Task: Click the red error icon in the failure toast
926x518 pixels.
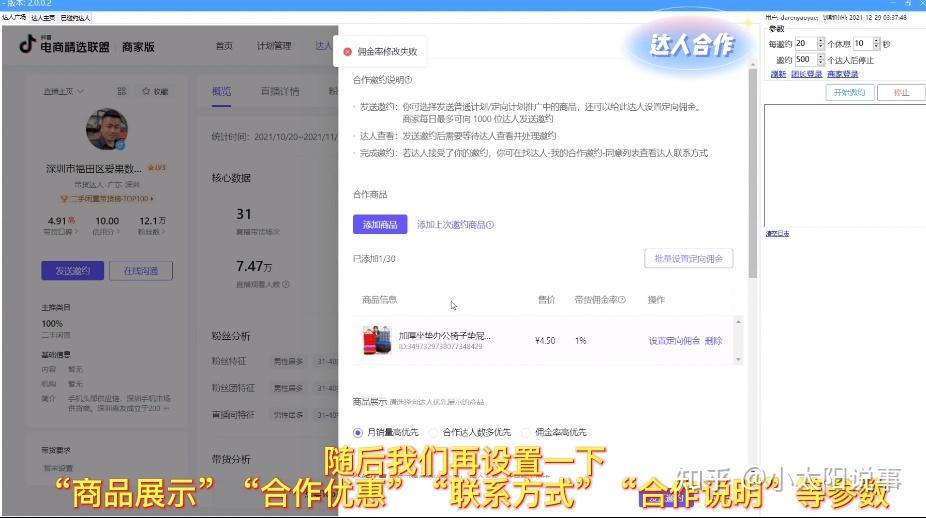Action: (348, 52)
